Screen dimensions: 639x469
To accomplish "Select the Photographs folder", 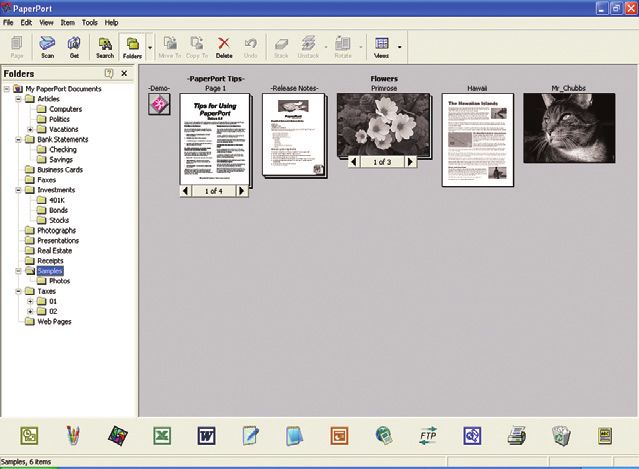I will [56, 231].
